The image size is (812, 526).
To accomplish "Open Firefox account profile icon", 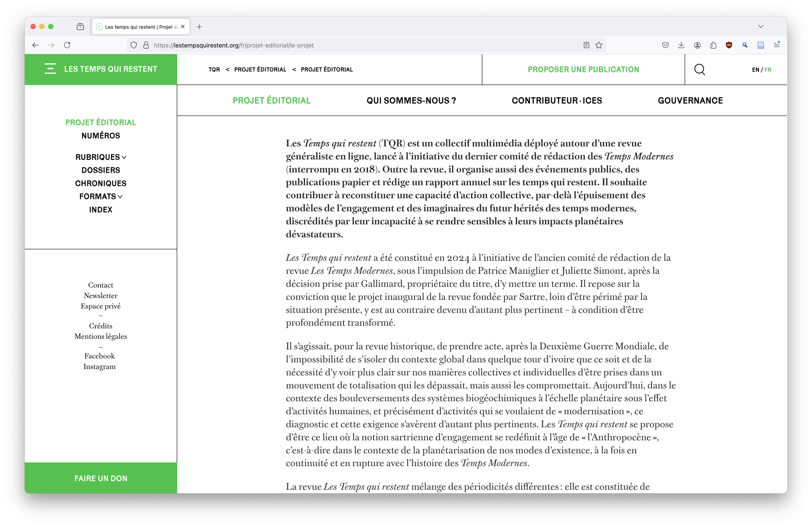I will click(x=697, y=45).
